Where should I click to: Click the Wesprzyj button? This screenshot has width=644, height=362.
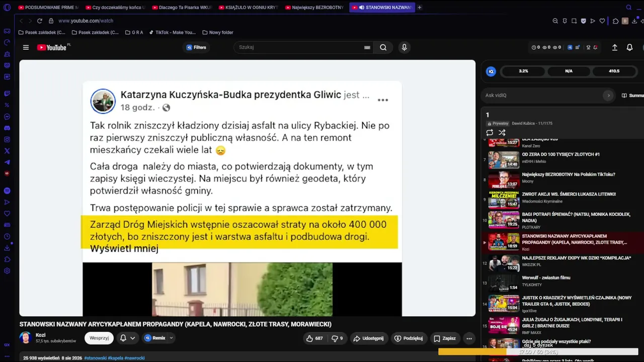tap(99, 338)
